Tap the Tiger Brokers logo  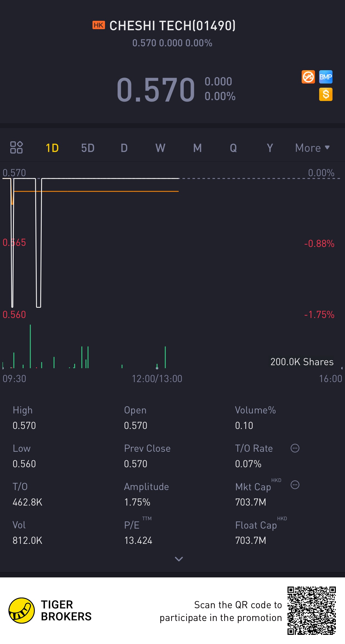click(x=50, y=610)
